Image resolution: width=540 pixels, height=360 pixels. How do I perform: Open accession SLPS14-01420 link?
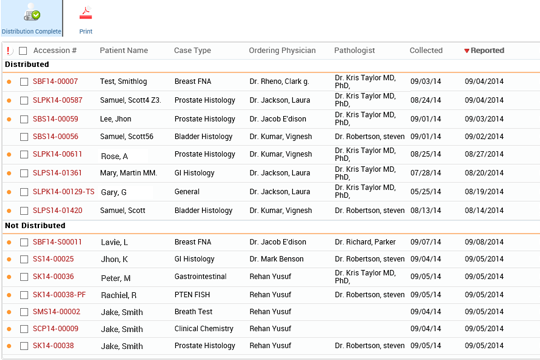tap(58, 210)
